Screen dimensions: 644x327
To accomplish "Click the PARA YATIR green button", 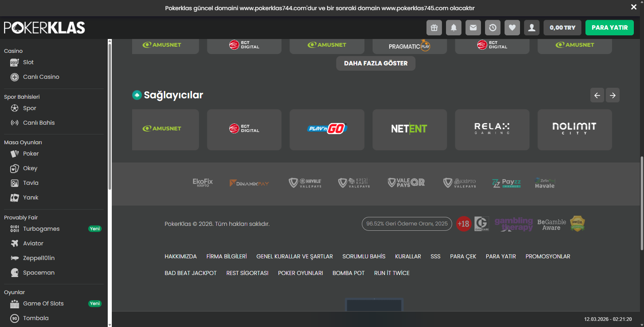I will (x=609, y=28).
